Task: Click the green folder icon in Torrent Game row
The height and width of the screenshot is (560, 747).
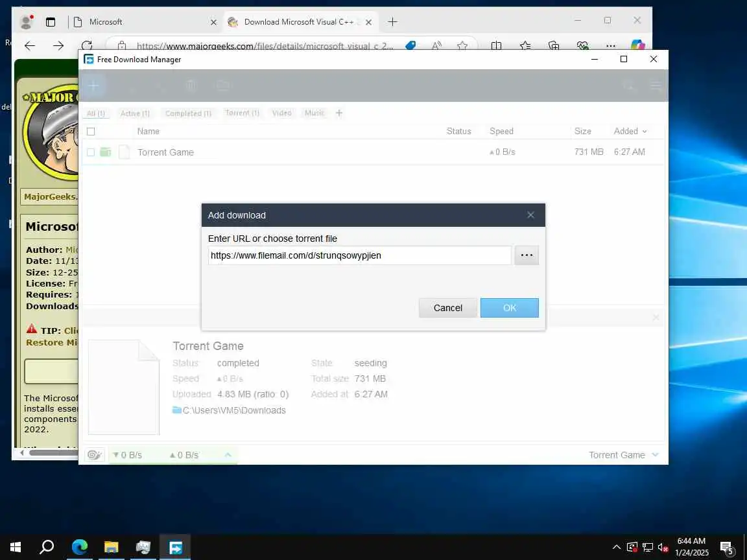Action: [x=105, y=152]
